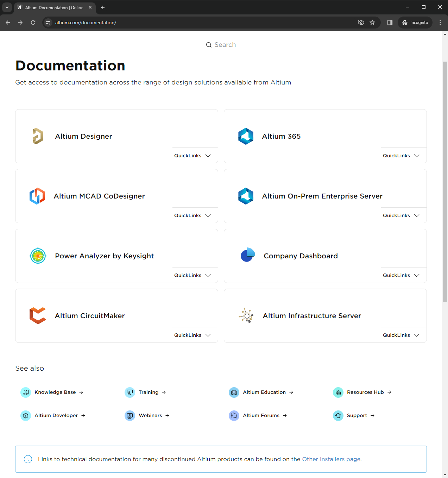The height and width of the screenshot is (478, 448).
Task: Open Chrome's three-dot menu
Action: point(440,23)
